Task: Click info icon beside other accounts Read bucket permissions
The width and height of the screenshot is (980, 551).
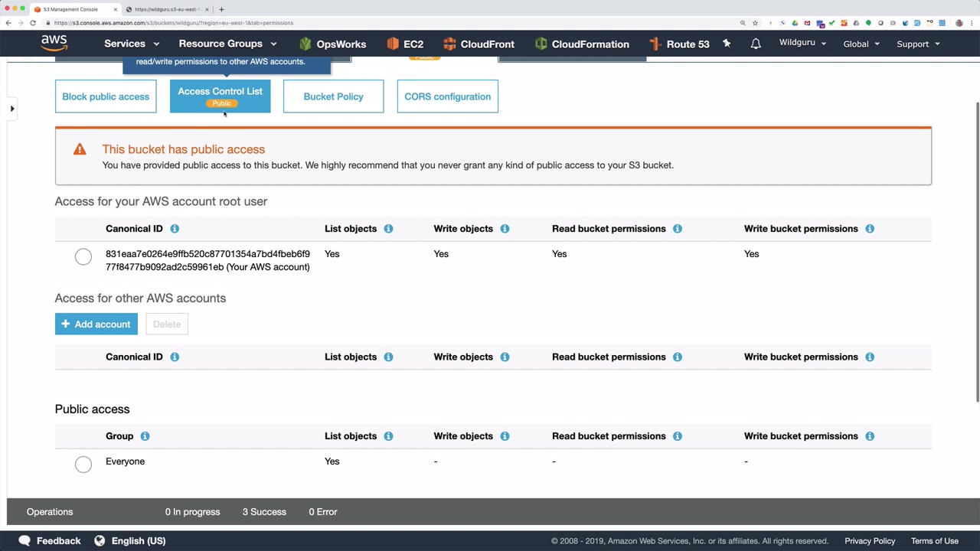Action: tap(678, 357)
